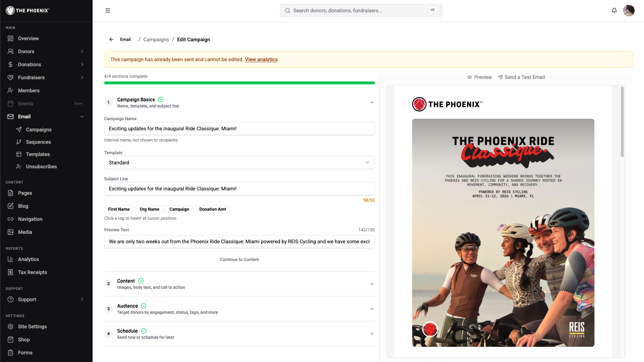Open the Template dropdown showing Standard
Image resolution: width=644 pixels, height=362 pixels.
pyautogui.click(x=239, y=163)
